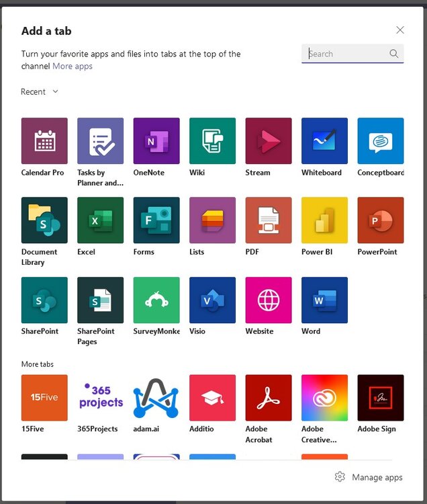Open the 365Projects app tile
Image resolution: width=427 pixels, height=504 pixels.
(100, 398)
